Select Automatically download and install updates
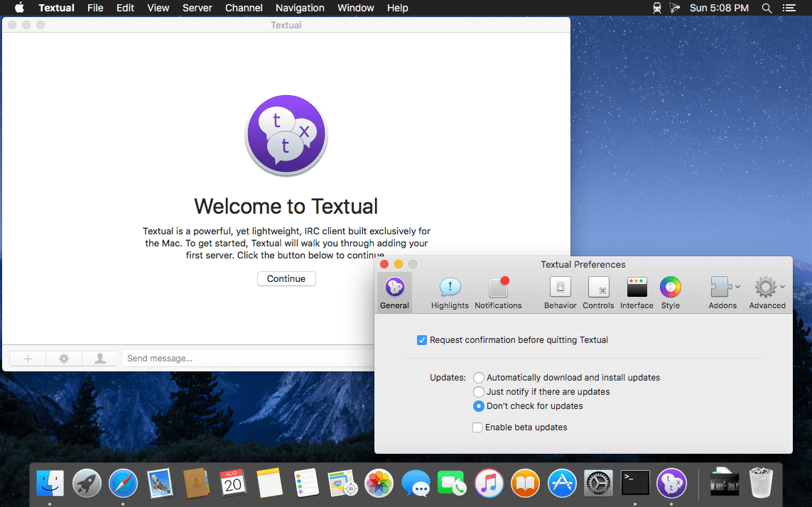The width and height of the screenshot is (812, 507). point(479,378)
